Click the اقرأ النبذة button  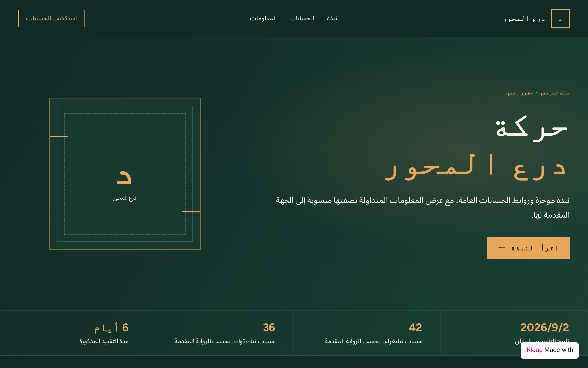[528, 248]
